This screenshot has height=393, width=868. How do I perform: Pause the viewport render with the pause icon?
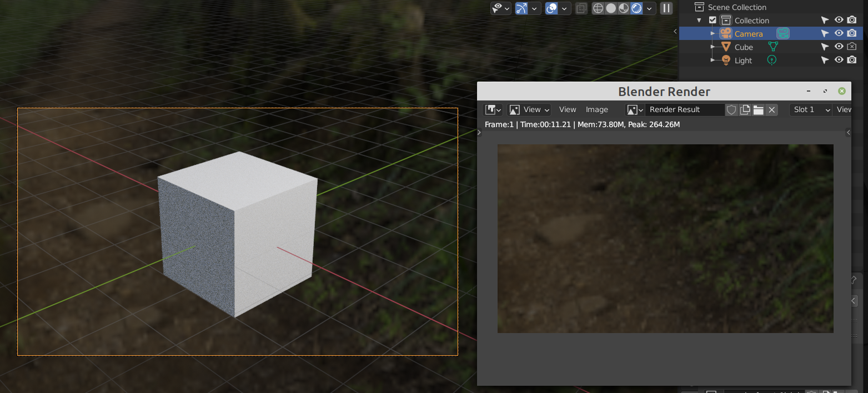point(666,8)
